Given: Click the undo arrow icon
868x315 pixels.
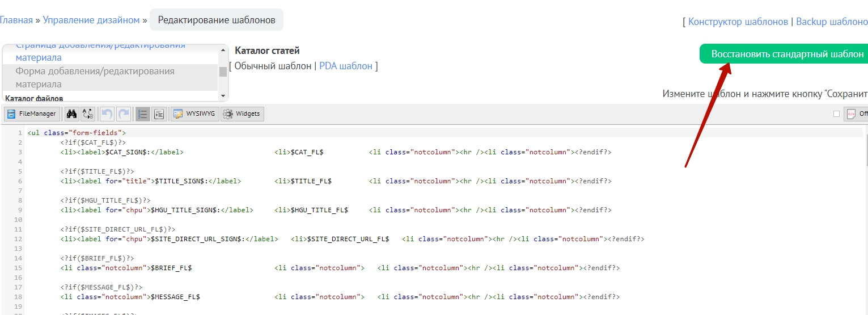Looking at the screenshot, I should 107,114.
